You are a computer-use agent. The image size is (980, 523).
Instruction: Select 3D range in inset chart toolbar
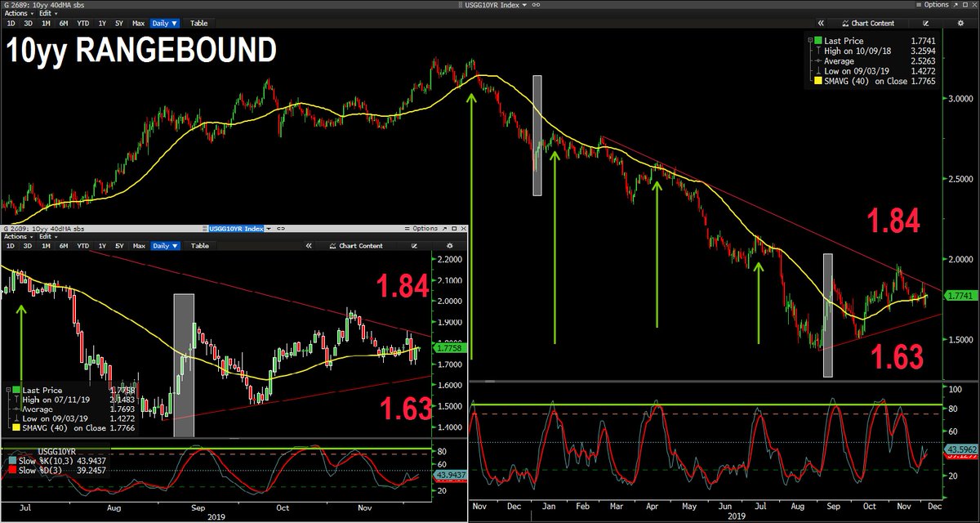[x=28, y=246]
